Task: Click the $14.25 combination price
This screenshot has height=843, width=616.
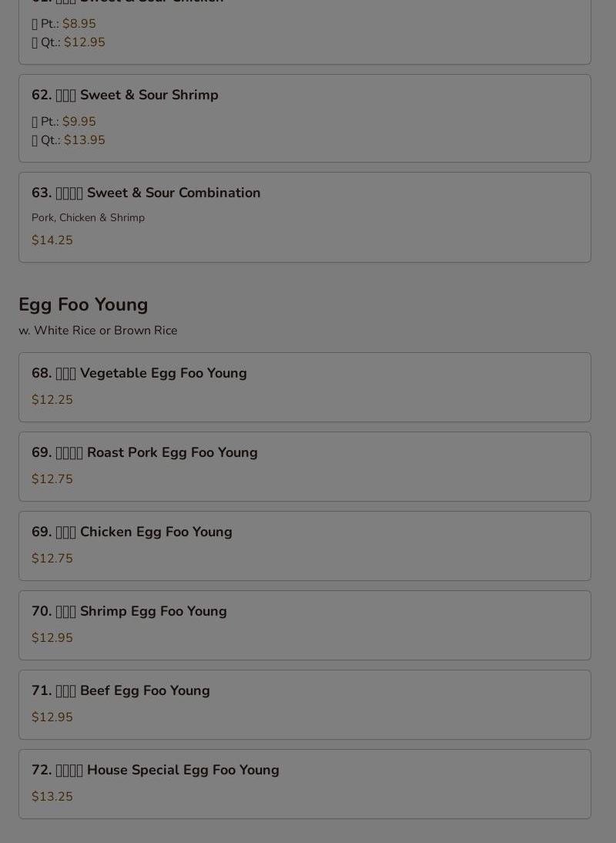Action: 52,240
